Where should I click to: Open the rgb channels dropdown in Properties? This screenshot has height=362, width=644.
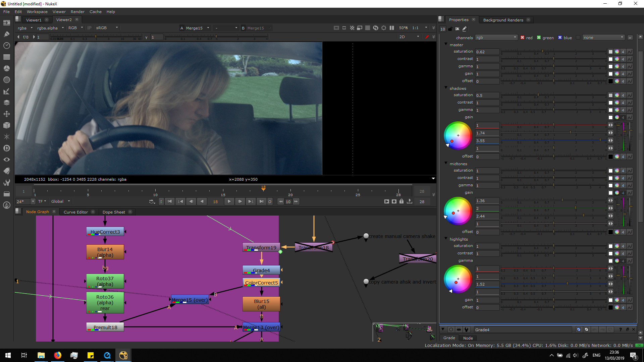coord(496,38)
